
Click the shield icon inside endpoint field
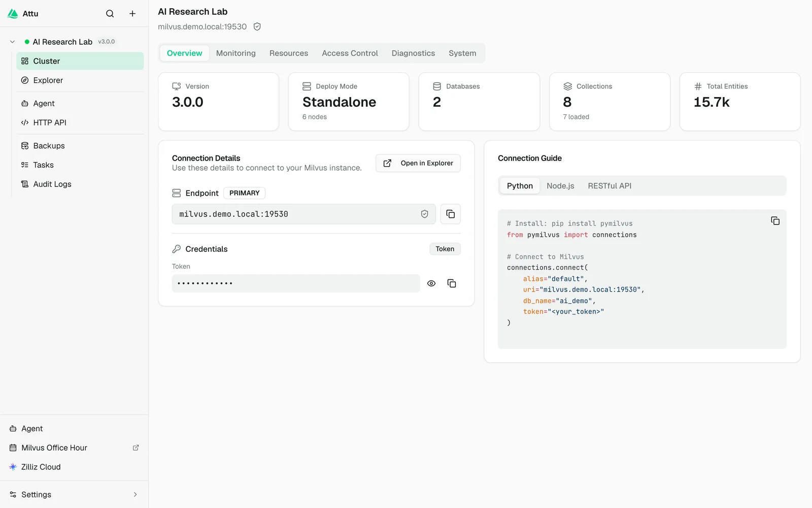point(425,214)
